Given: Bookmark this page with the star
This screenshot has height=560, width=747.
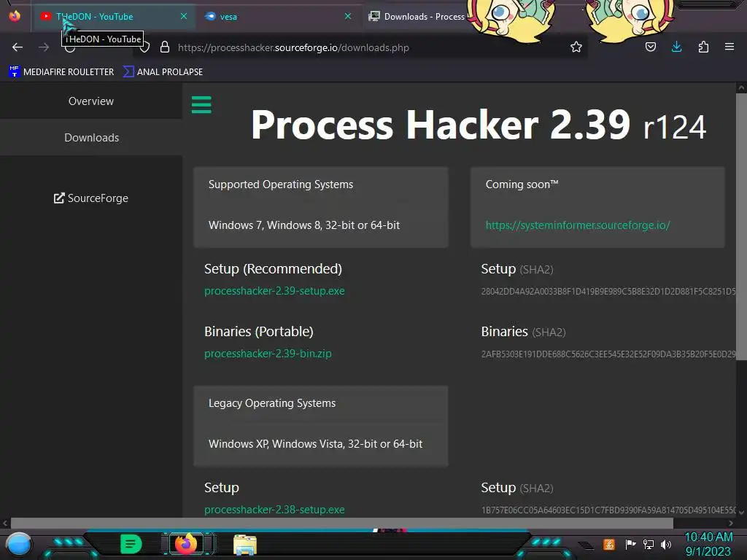Looking at the screenshot, I should tap(576, 47).
